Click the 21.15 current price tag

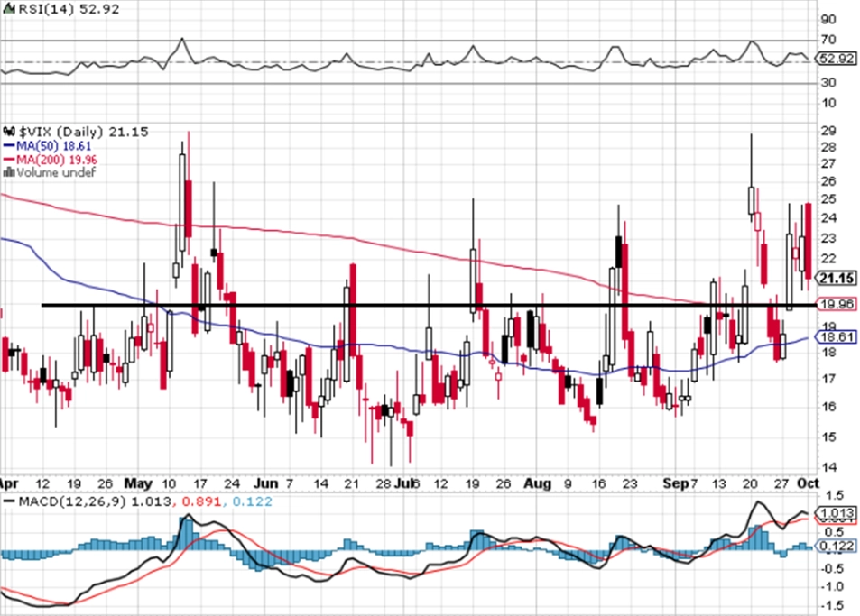tap(837, 279)
